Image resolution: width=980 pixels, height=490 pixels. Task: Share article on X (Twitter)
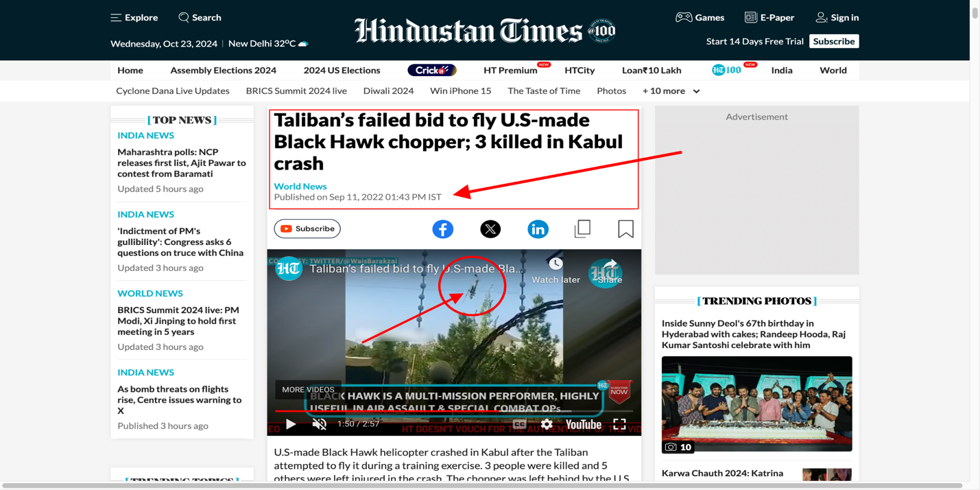pos(490,229)
